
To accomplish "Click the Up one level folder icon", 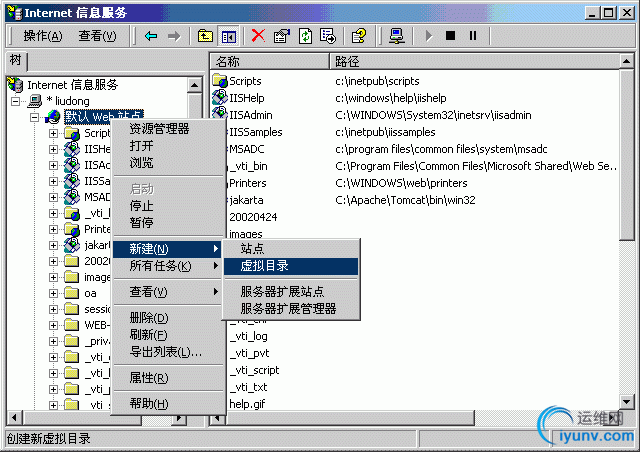I will 205,36.
